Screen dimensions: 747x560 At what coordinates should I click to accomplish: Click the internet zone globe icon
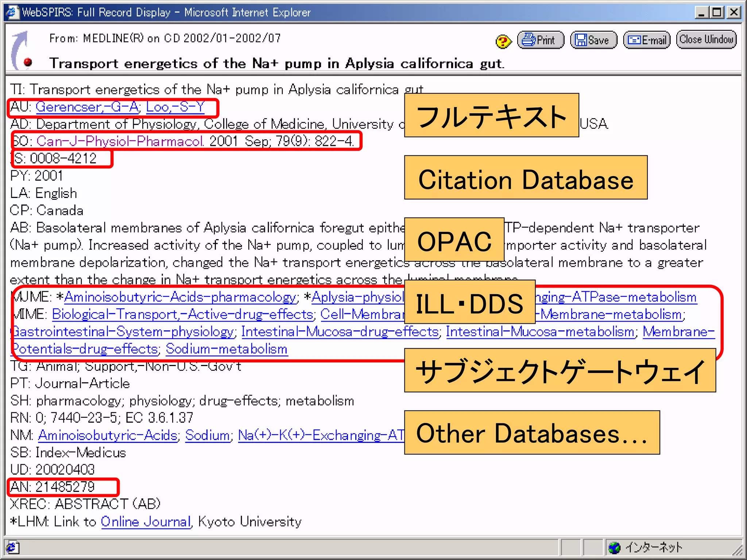click(615, 547)
